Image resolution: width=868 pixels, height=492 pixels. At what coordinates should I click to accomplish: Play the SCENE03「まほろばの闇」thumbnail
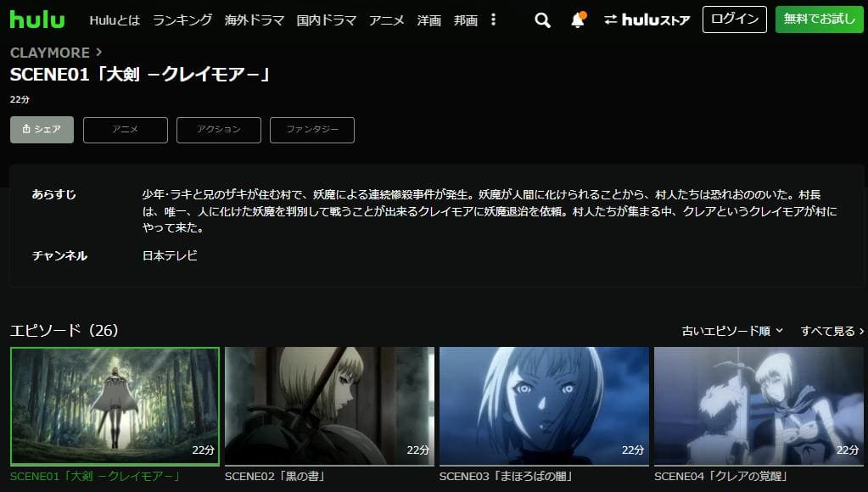point(543,403)
